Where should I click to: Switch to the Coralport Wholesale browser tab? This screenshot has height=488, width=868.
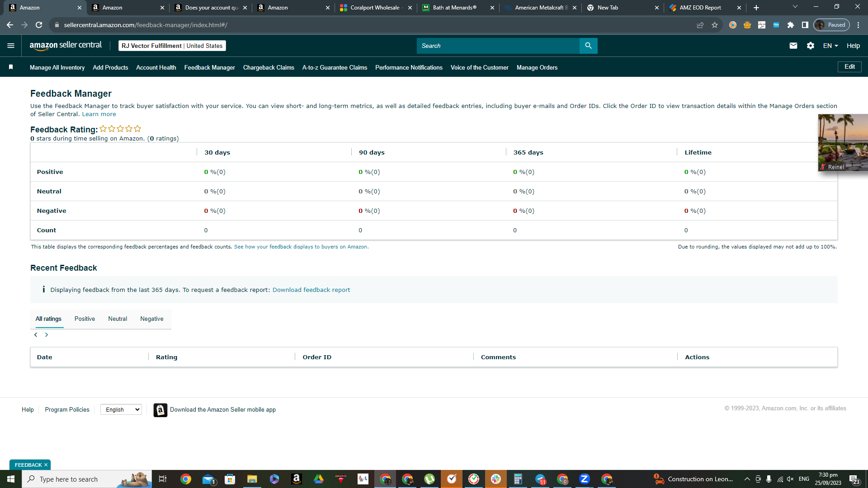click(x=376, y=8)
